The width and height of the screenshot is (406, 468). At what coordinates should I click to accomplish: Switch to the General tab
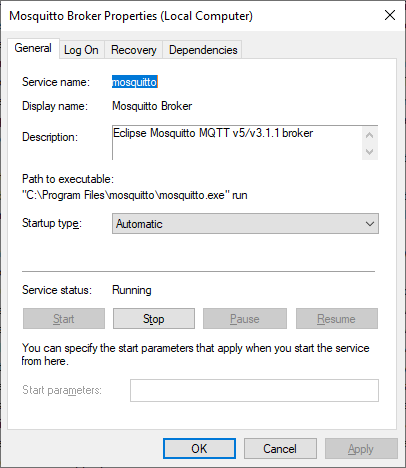coord(33,48)
